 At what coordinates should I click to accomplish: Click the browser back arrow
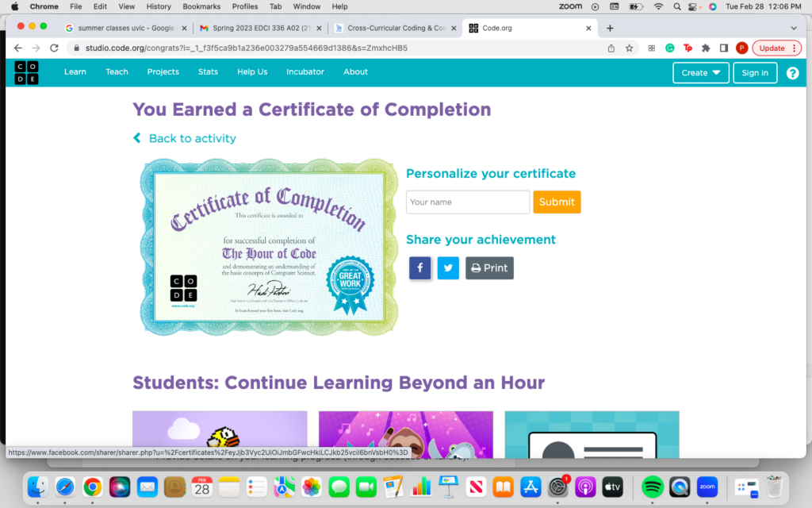point(18,48)
